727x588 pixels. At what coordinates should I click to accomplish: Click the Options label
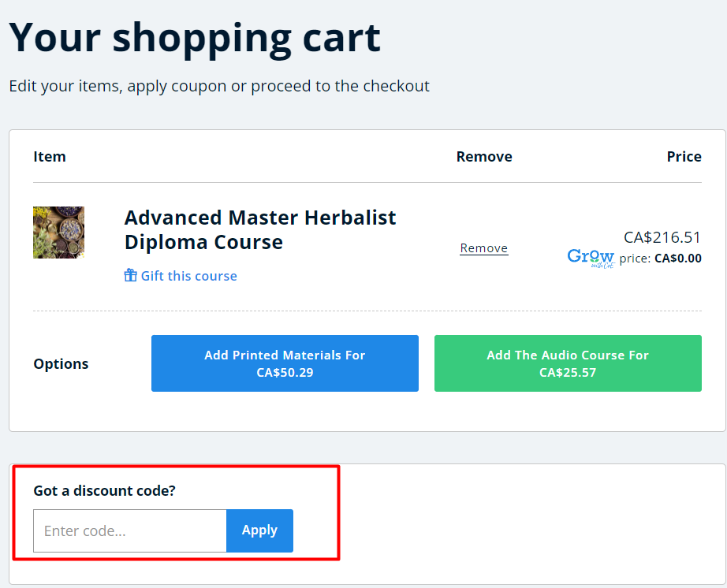click(x=61, y=363)
